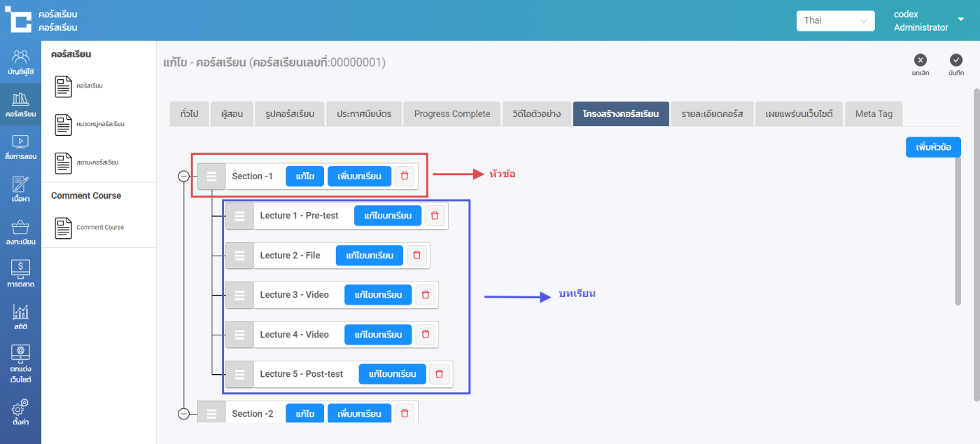Click the ยกเลิก cancel icon
980x444 pixels.
[920, 60]
